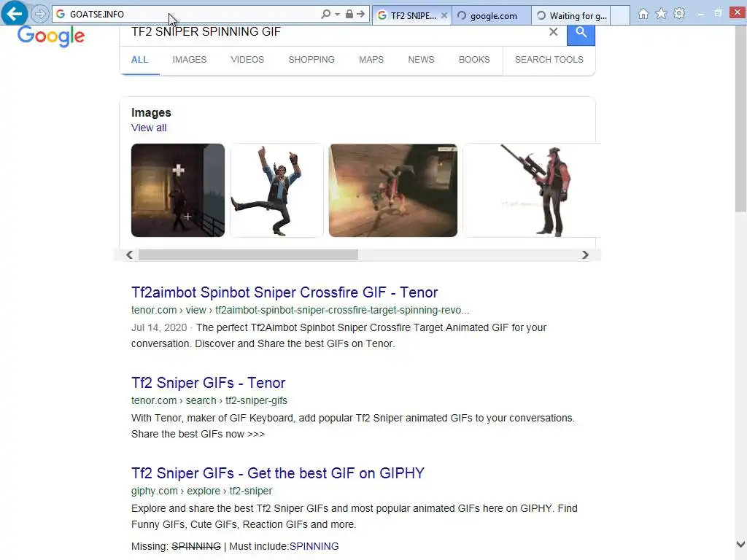
Task: Open the address bar autocomplete dropdown arrow
Action: coord(337,15)
